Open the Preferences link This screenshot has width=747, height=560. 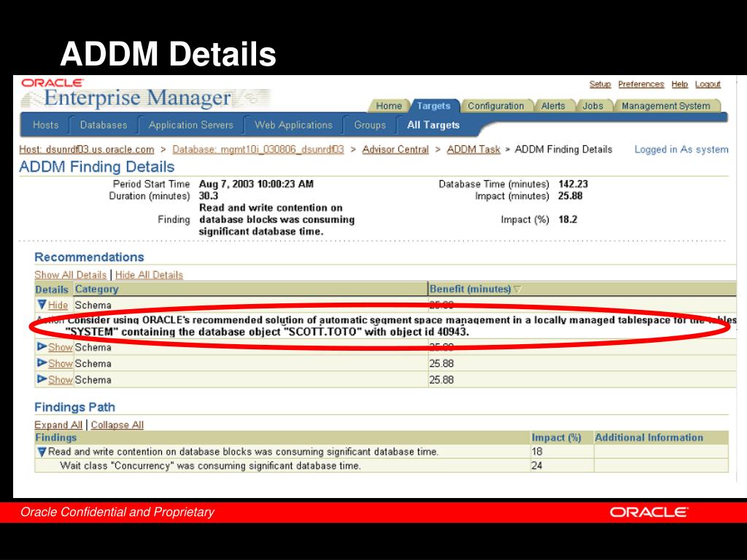pos(640,85)
